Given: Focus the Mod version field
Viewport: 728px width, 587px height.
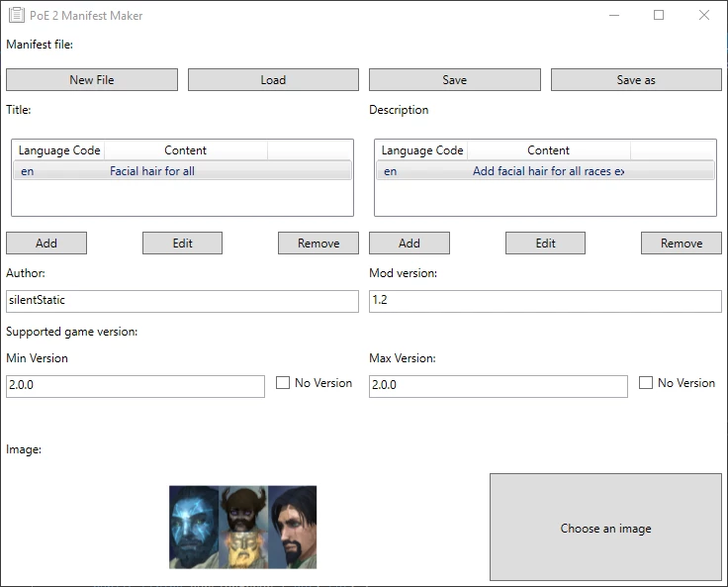Looking at the screenshot, I should tap(546, 301).
